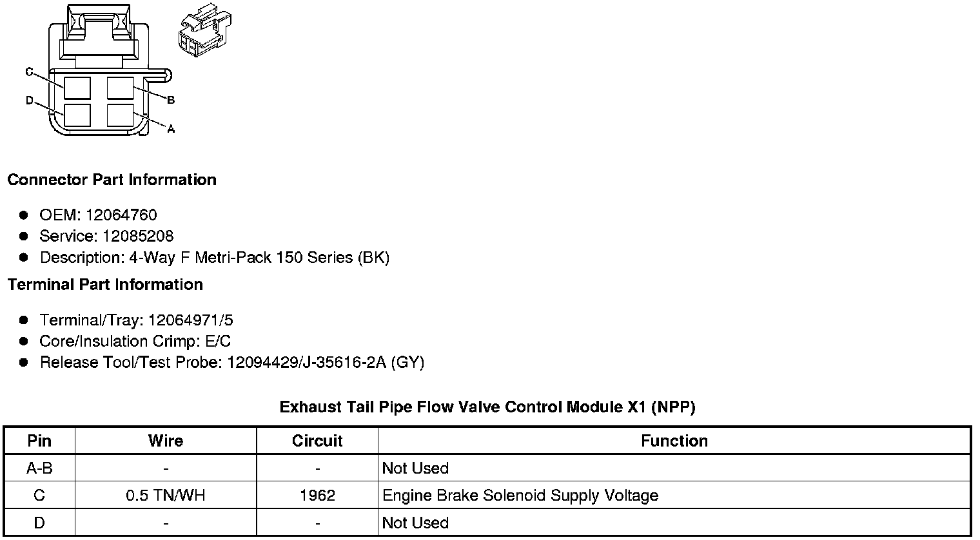Click the Connector Part Information heading

pos(112,180)
